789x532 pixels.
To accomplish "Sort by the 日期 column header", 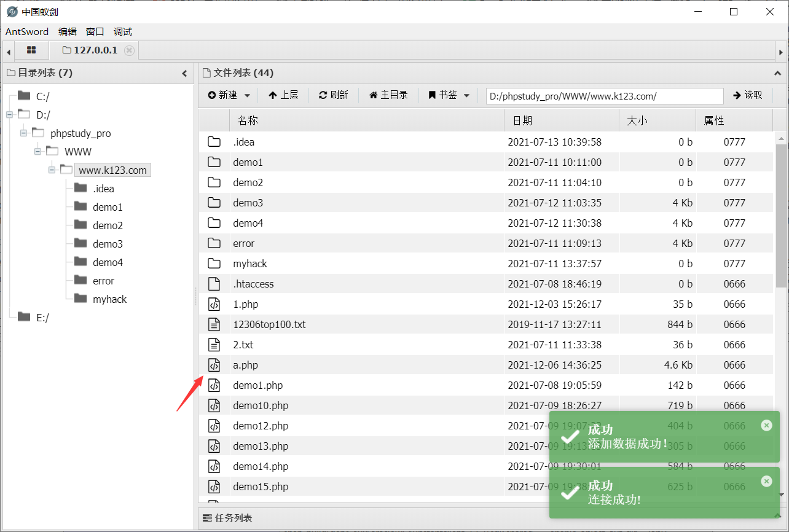I will (562, 120).
